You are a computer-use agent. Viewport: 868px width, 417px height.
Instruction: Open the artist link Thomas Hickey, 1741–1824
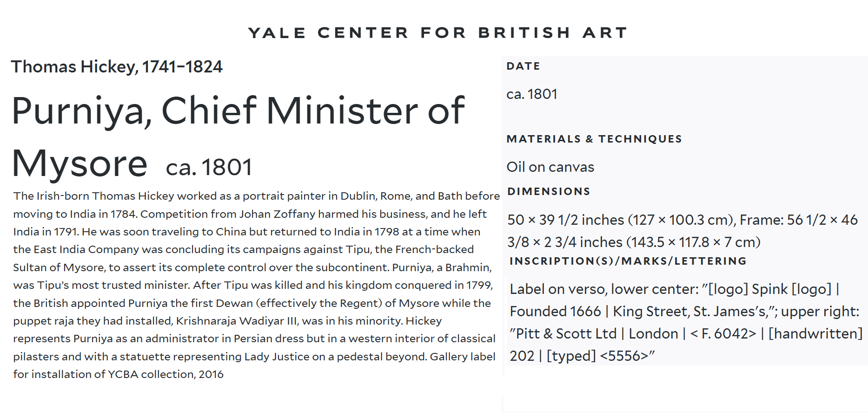pyautogui.click(x=117, y=67)
